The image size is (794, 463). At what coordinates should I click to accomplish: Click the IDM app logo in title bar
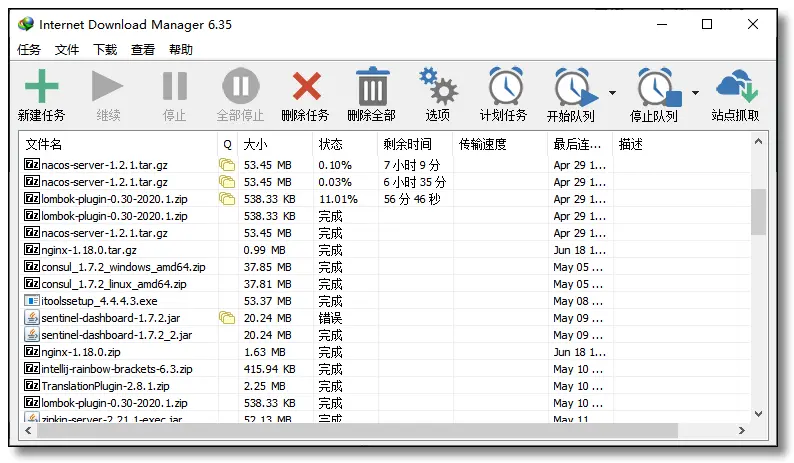click(26, 24)
